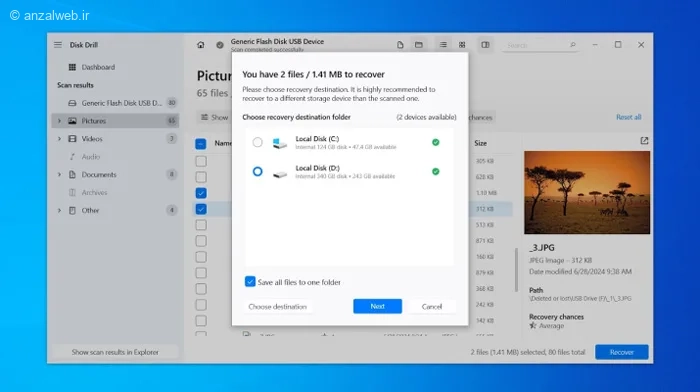Switch to grid view icon

click(462, 45)
